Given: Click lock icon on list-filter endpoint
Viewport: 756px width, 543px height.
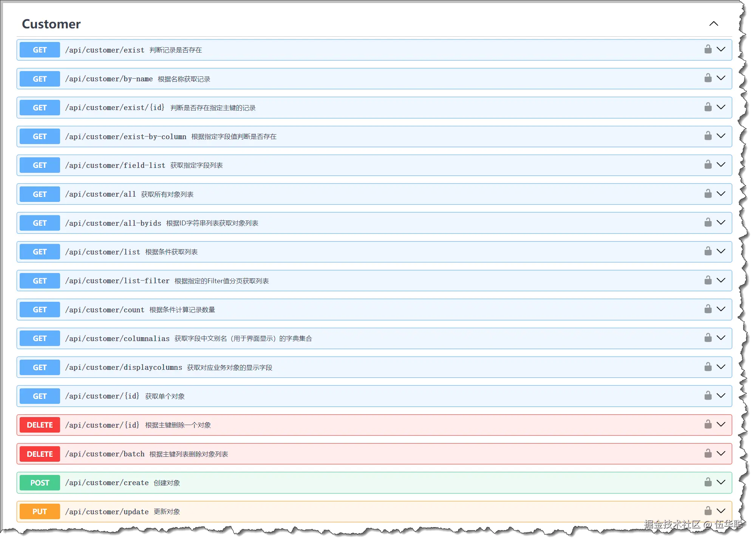Looking at the screenshot, I should point(708,281).
